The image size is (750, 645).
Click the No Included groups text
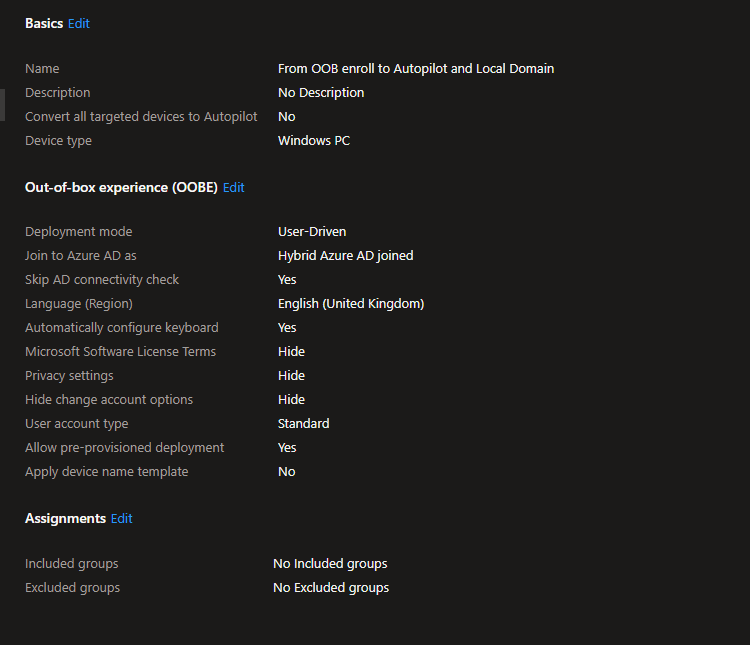click(x=330, y=564)
